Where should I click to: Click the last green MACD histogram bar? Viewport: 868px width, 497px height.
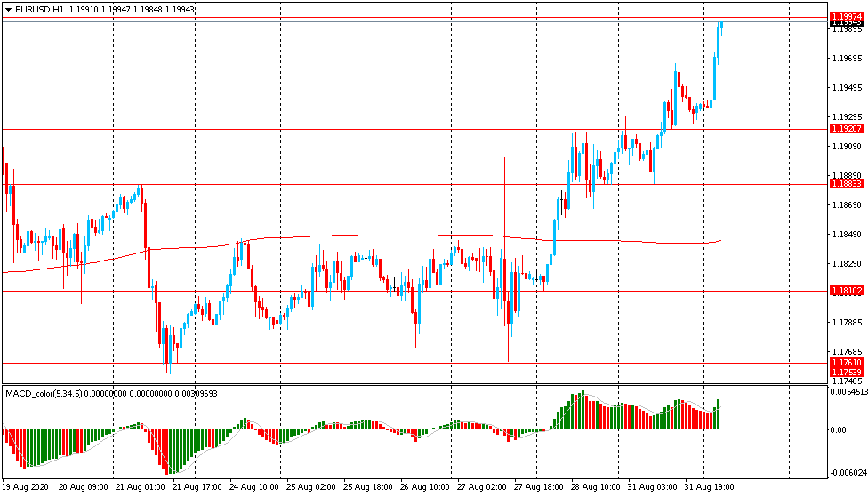[x=717, y=414]
